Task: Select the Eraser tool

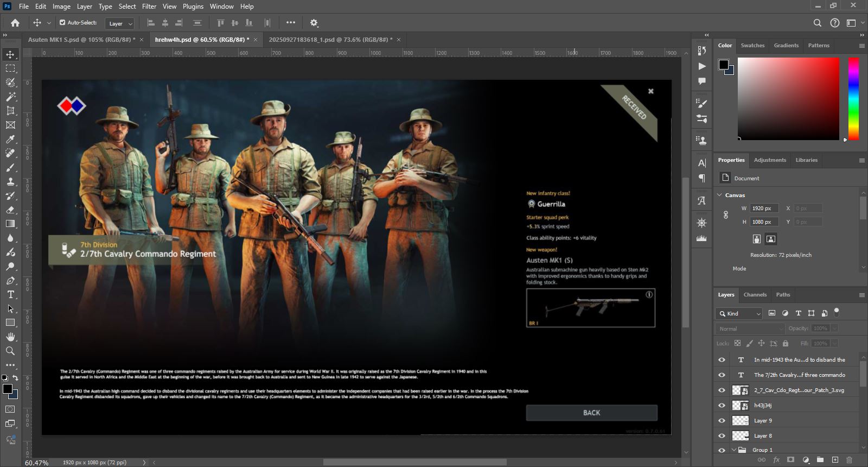Action: point(10,210)
